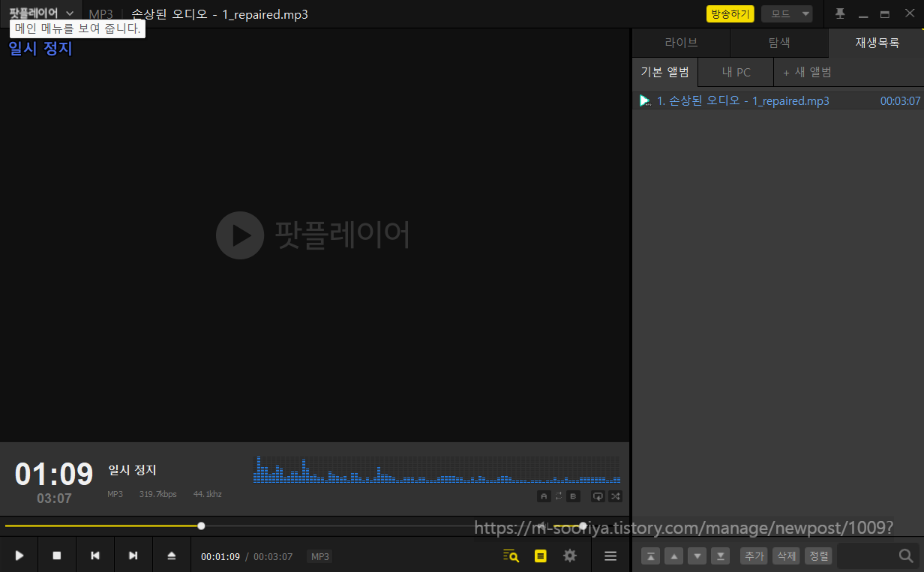Image resolution: width=924 pixels, height=572 pixels.
Task: Switch to the 라이브 tab
Action: click(681, 43)
